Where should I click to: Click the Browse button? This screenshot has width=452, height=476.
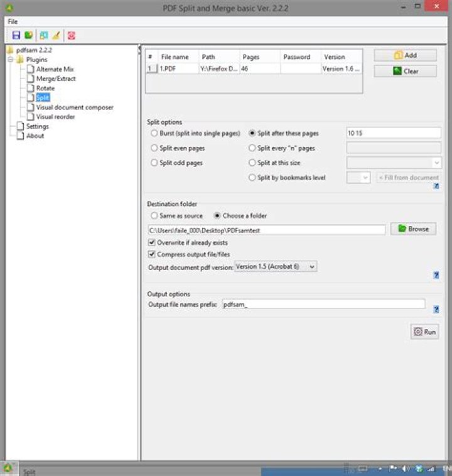[413, 229]
